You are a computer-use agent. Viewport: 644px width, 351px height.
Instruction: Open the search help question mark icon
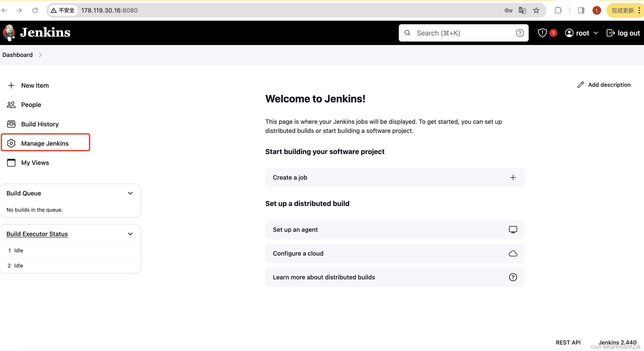click(x=520, y=33)
